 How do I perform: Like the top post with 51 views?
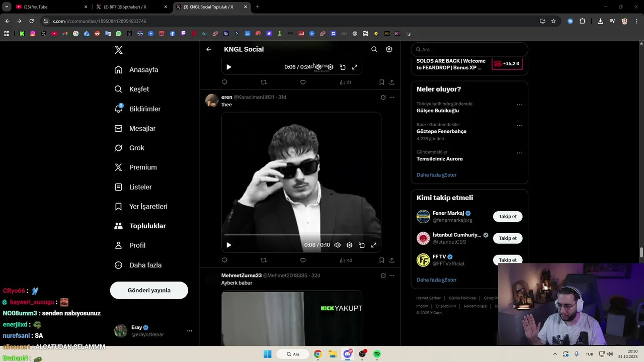pyautogui.click(x=303, y=82)
